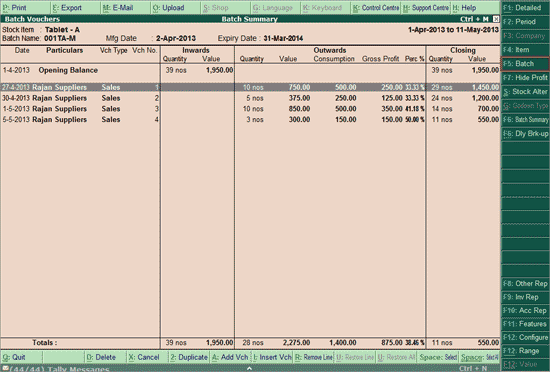This screenshot has height=372, width=550.
Task: Open Help from the top bar
Action: coord(475,7)
